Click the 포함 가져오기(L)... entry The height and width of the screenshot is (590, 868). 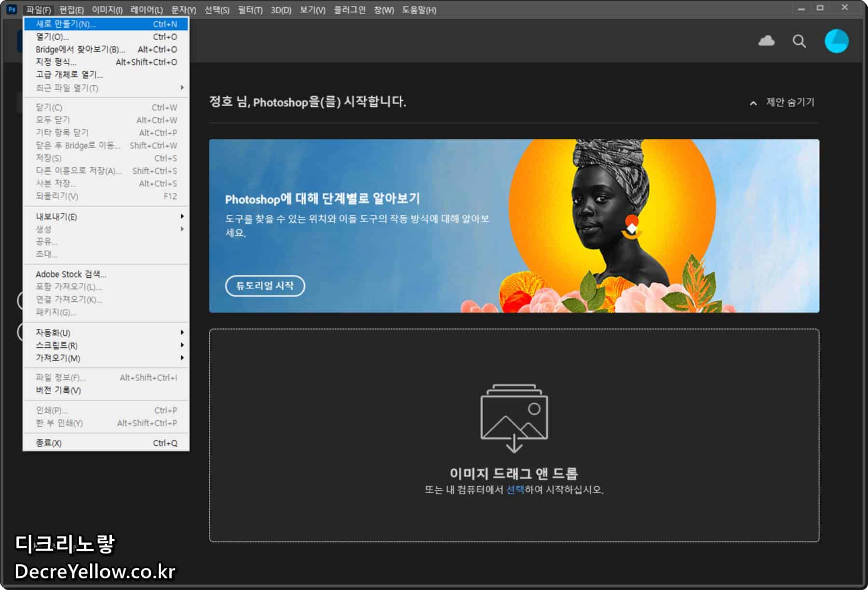point(106,287)
